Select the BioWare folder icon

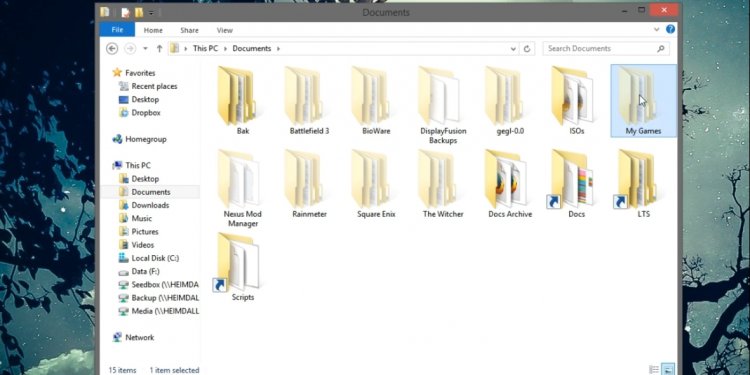(370, 96)
